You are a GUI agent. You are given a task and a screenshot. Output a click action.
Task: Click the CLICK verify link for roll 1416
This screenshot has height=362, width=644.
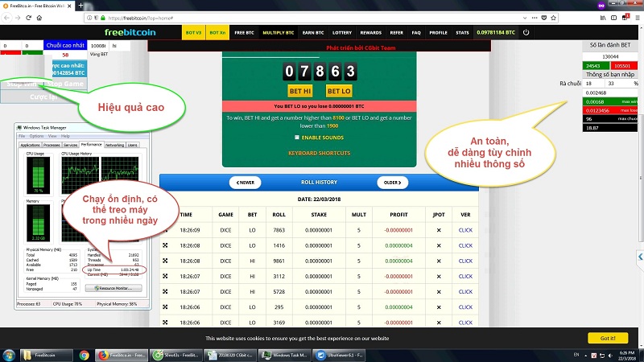465,245
